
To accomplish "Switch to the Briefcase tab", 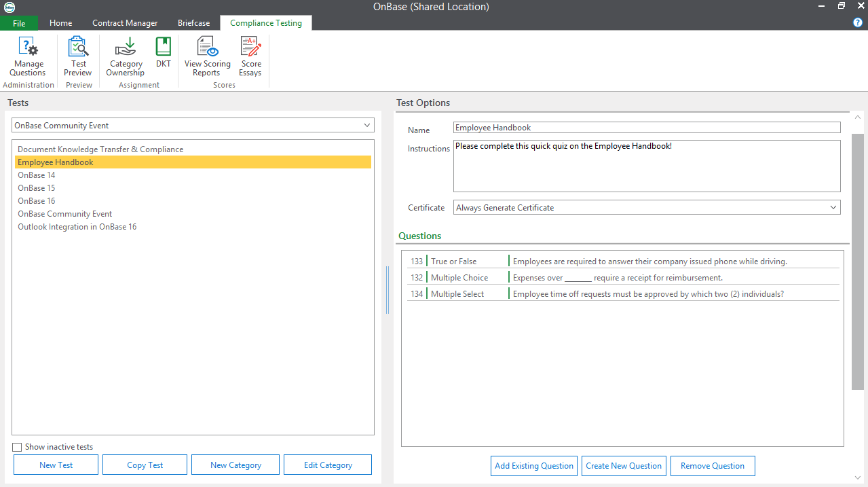I will 194,23.
